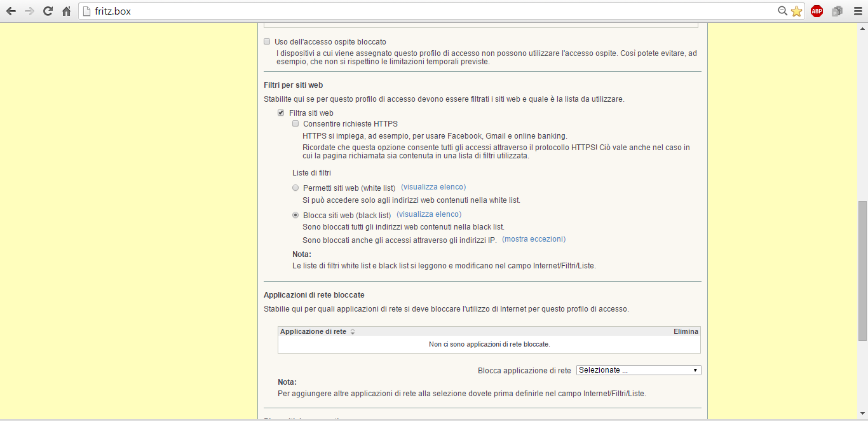The height and width of the screenshot is (421, 868).
Task: Reload the fritz.box page
Action: click(x=48, y=11)
